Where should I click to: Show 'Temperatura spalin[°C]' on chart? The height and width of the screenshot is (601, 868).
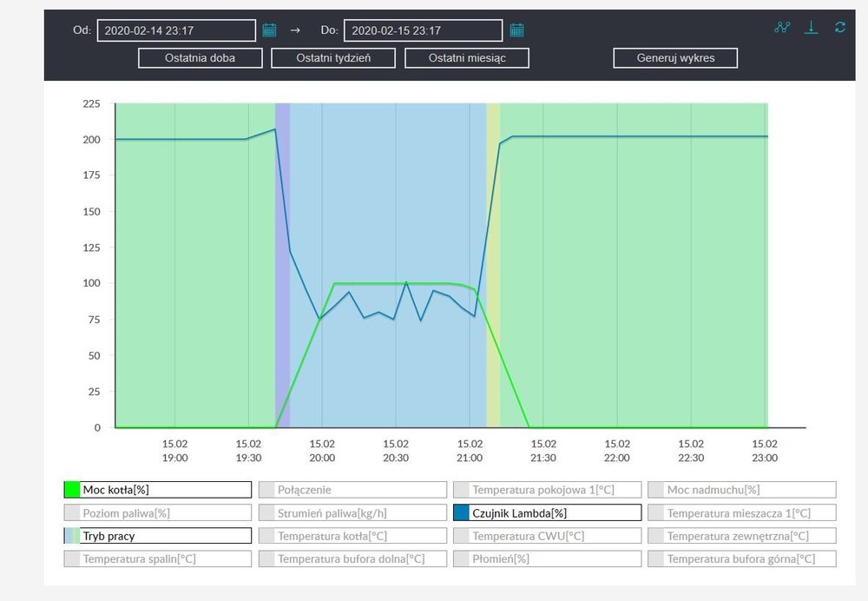tap(165, 558)
